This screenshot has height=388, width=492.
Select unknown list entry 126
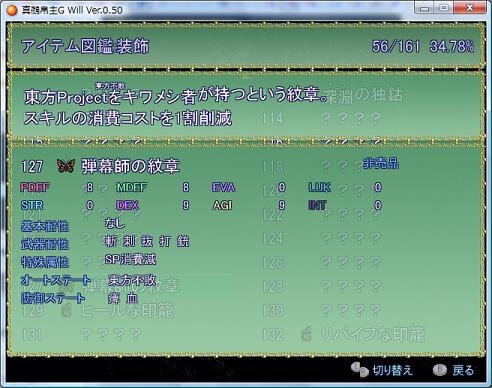[x=321, y=262]
